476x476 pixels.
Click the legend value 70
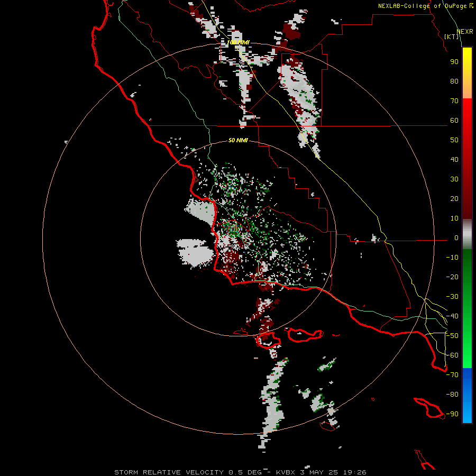[454, 101]
